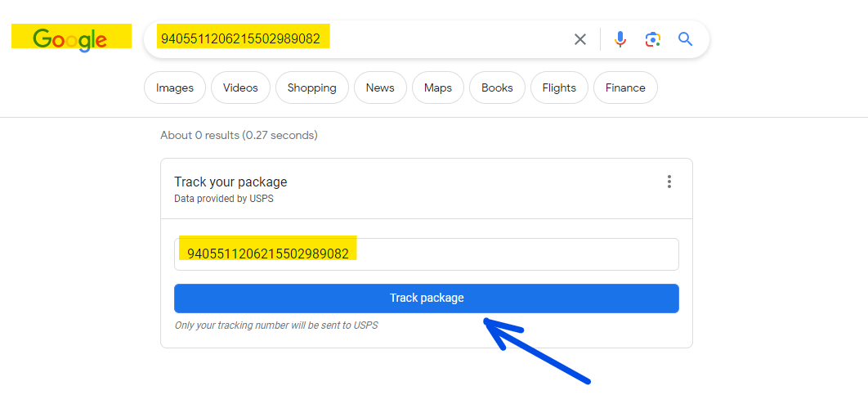Focus the tracking number input field

tap(427, 254)
